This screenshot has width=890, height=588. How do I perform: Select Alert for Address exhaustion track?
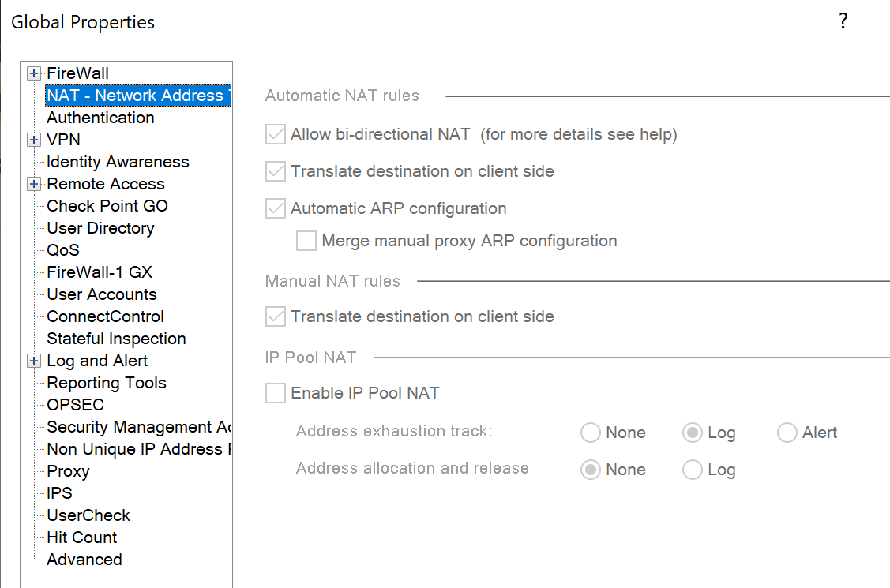click(x=787, y=433)
